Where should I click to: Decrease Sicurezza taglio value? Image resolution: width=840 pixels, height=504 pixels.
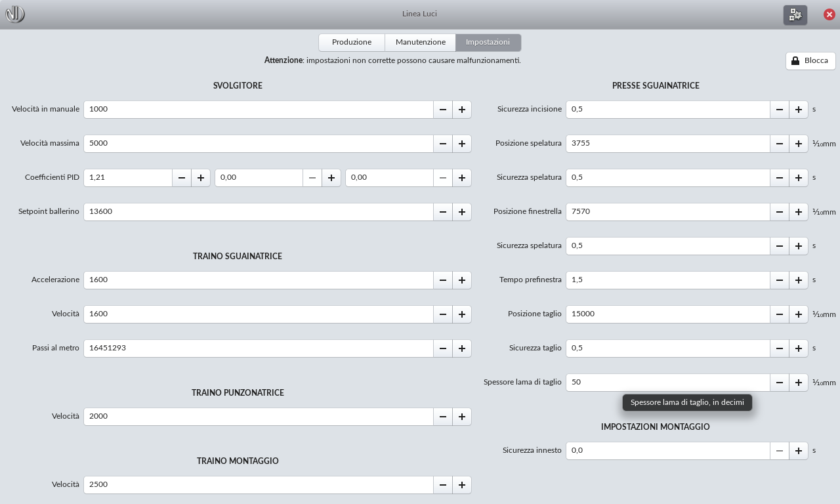780,348
